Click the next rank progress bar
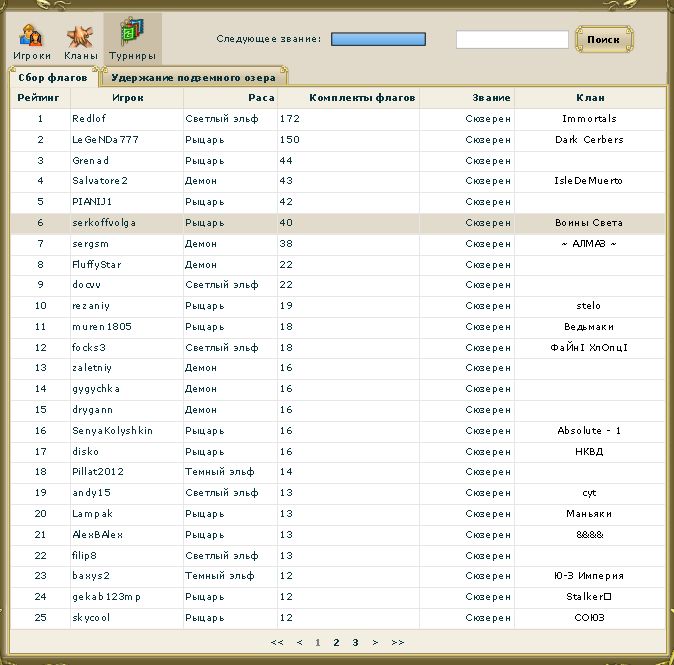 pos(378,39)
